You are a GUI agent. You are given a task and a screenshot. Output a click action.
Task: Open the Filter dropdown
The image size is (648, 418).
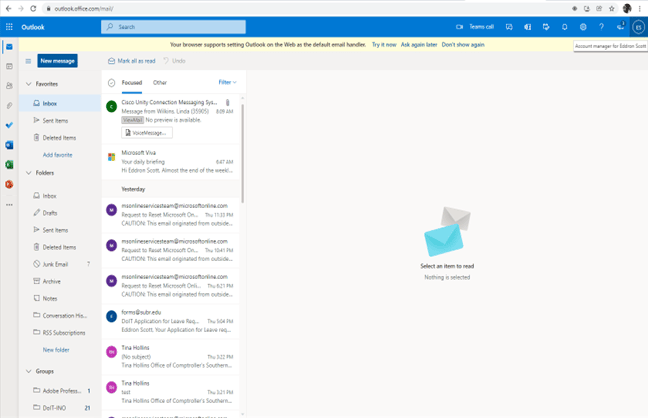coord(227,82)
